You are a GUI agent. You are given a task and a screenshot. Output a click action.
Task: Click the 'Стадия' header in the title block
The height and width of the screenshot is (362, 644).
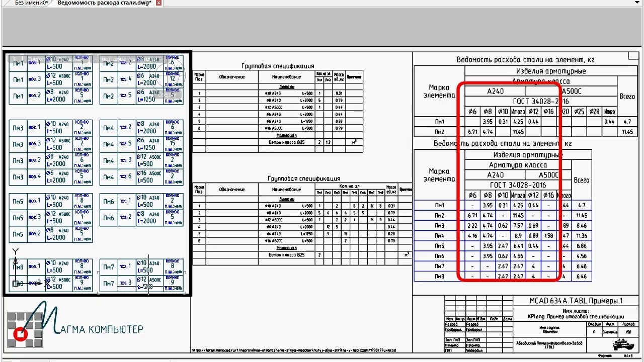point(594,324)
